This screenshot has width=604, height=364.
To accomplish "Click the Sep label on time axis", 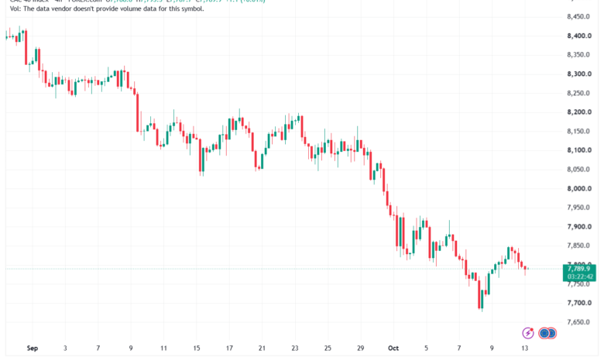I will 33,348.
